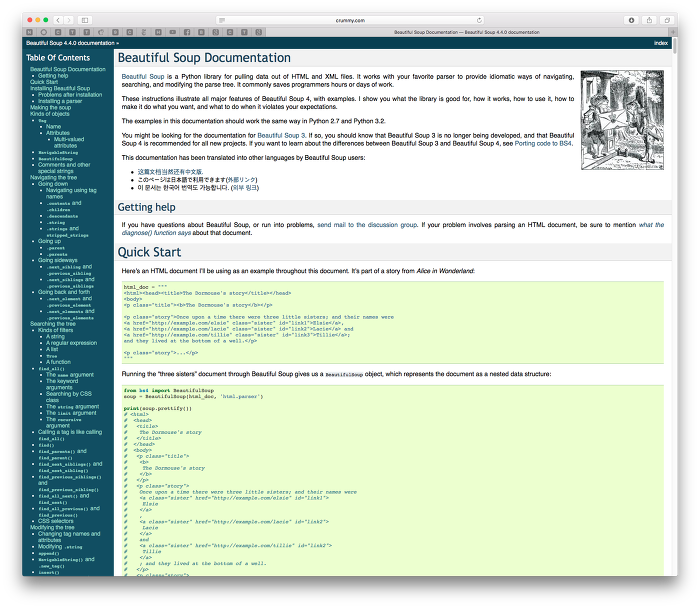Show the Safari sidebar
The height and width of the screenshot is (608, 700).
(84, 20)
